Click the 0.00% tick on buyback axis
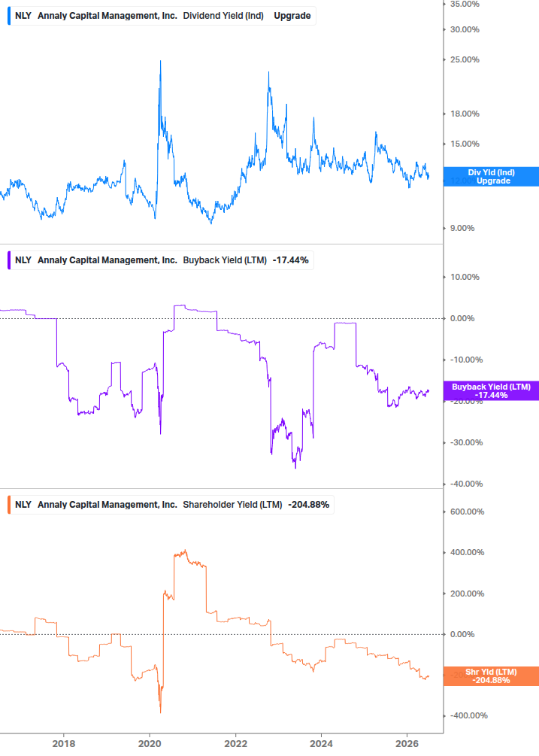Viewport: 539px width, 756px height. 462,318
